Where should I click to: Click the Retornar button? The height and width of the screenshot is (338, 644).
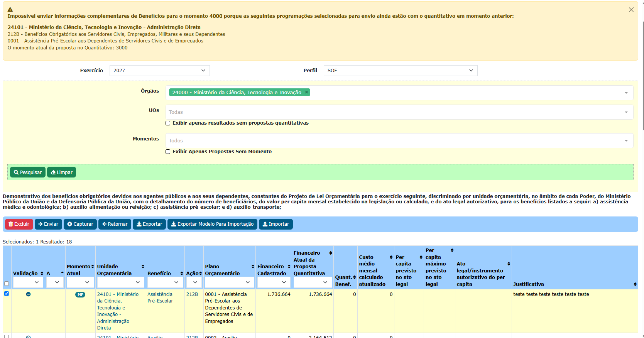tap(115, 224)
